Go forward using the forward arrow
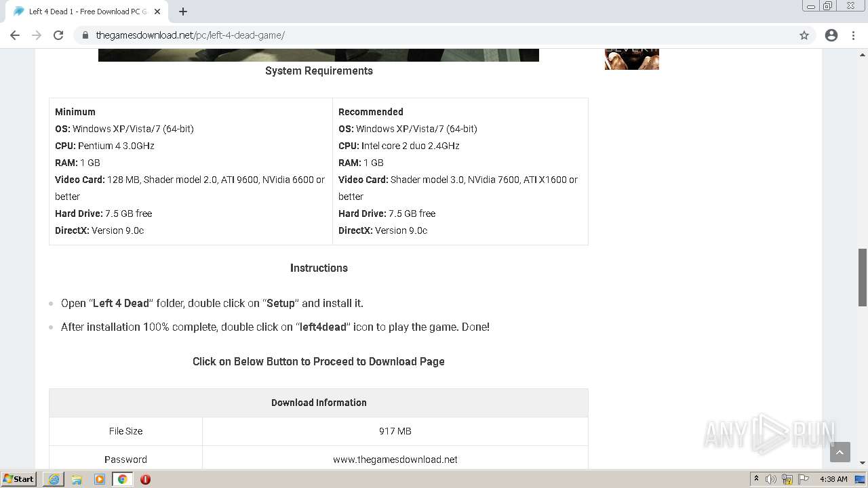This screenshot has width=868, height=488. click(37, 35)
